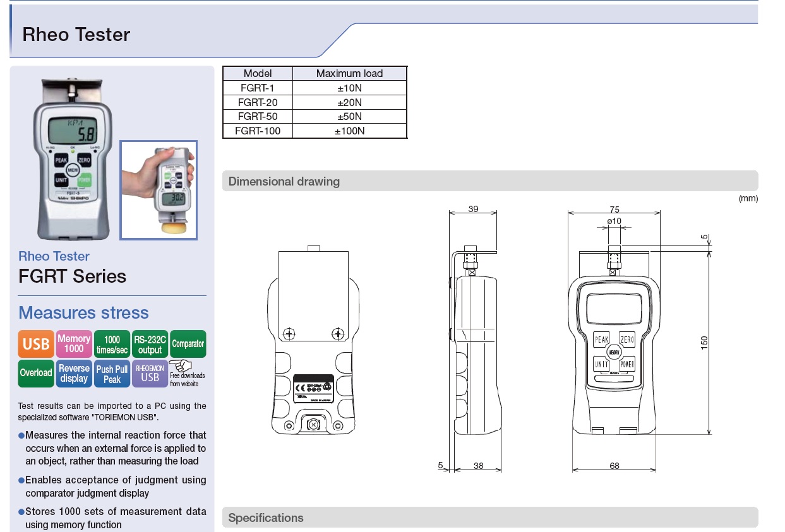Screen dimensions: 785x532
Task: Click the orange USB feature badge
Action: click(x=36, y=344)
